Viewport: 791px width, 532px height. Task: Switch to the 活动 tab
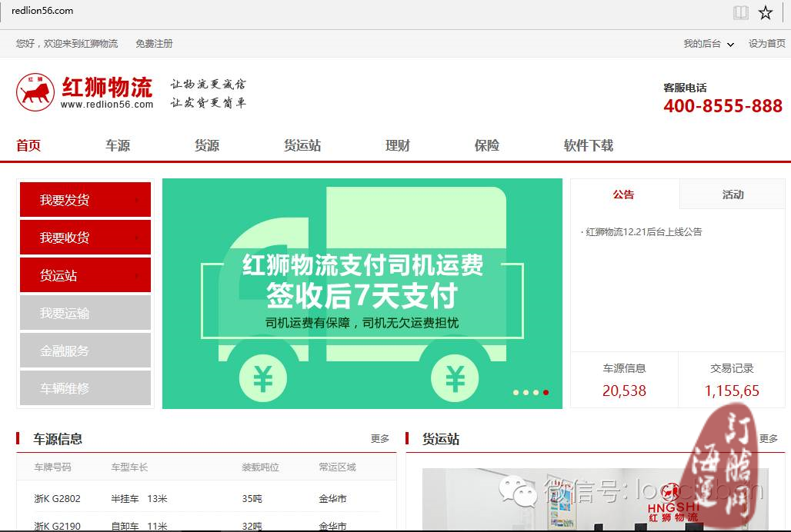point(733,194)
